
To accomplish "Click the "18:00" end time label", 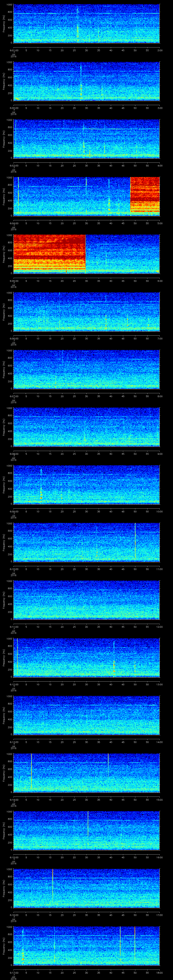I will click(x=159, y=972).
